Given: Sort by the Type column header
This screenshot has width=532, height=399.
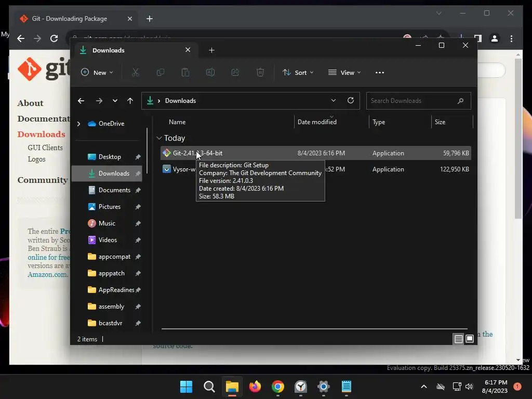Looking at the screenshot, I should [379, 122].
